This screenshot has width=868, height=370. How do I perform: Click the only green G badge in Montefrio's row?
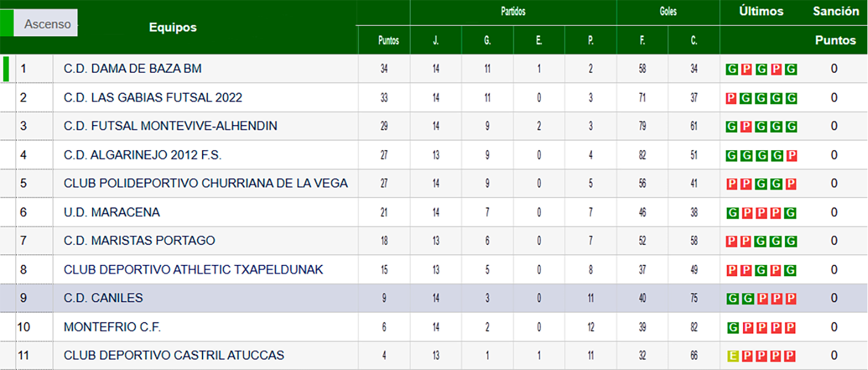point(732,328)
